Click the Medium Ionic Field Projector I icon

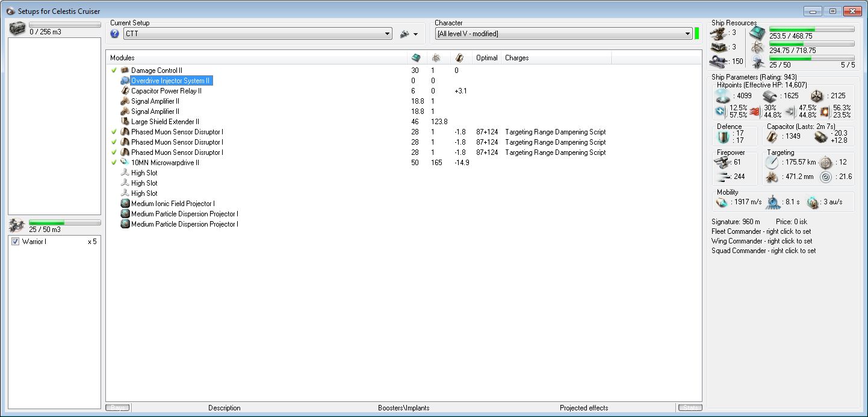click(125, 204)
